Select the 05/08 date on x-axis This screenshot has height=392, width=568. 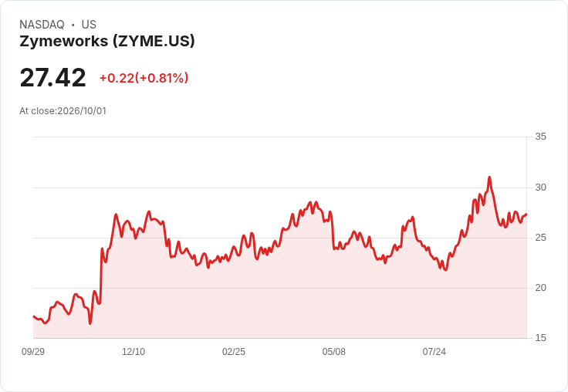[x=333, y=351]
